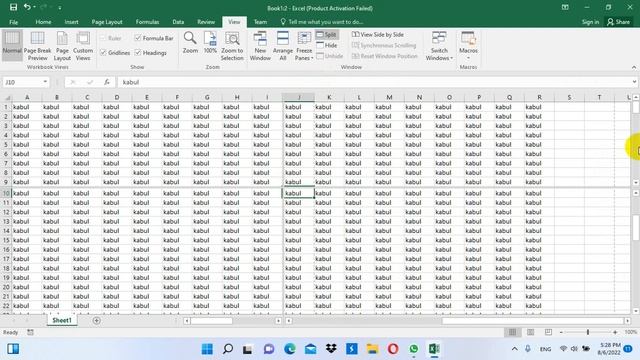
Task: Click the right pane horizontal scrollbar
Action: (x=458, y=321)
